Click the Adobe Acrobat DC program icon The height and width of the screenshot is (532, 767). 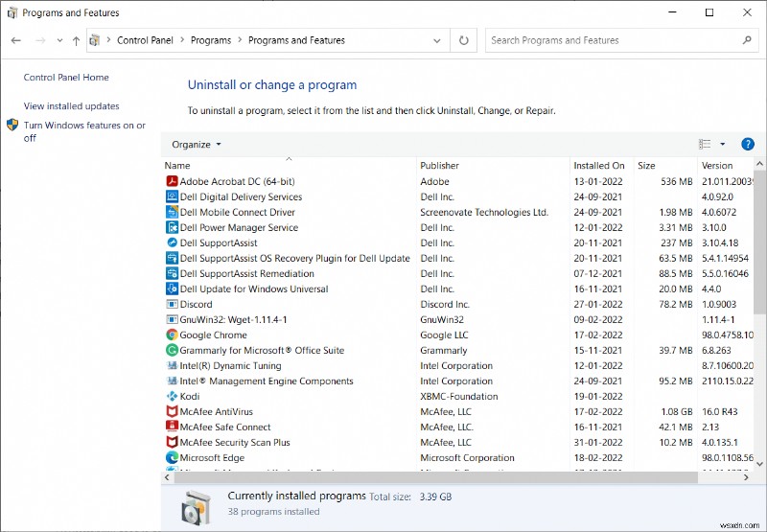pyautogui.click(x=172, y=181)
